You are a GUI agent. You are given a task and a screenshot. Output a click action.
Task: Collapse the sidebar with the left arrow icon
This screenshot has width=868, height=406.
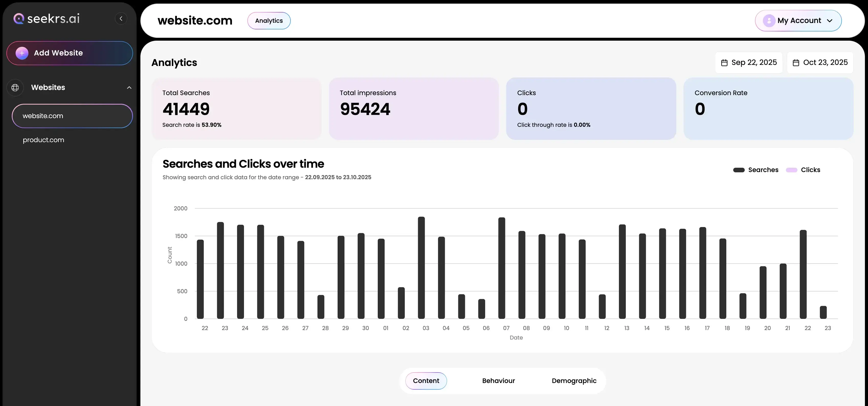121,18
